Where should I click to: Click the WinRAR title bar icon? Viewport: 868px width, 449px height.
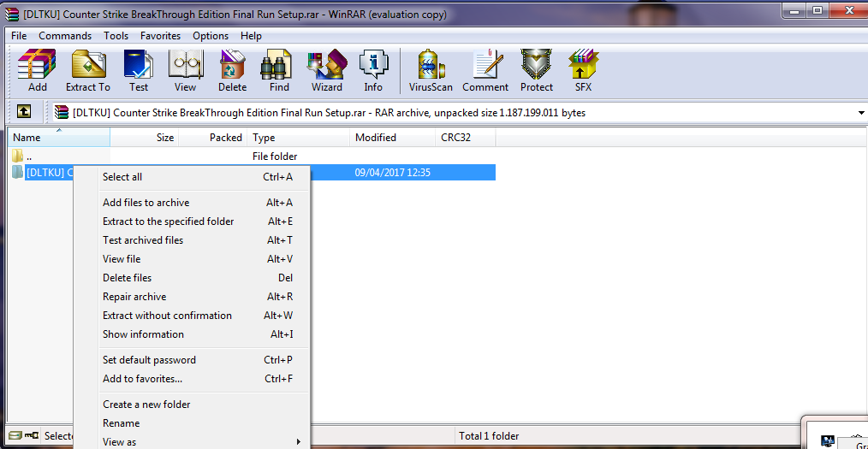(12, 15)
